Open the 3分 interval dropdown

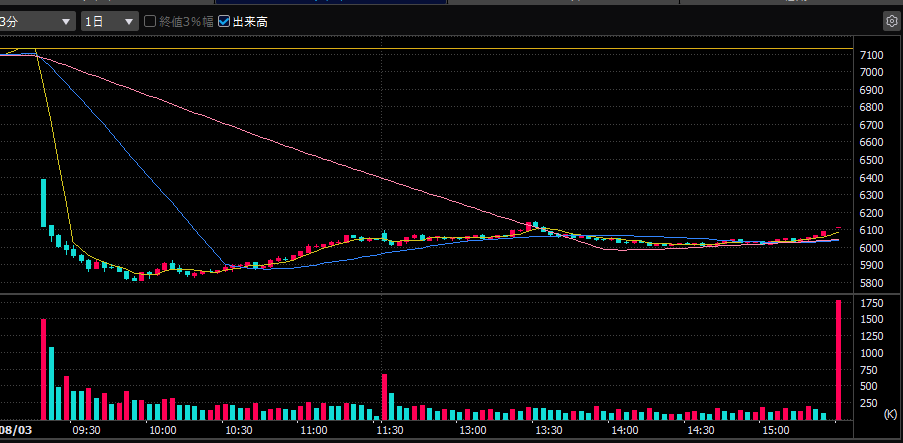tap(37, 22)
